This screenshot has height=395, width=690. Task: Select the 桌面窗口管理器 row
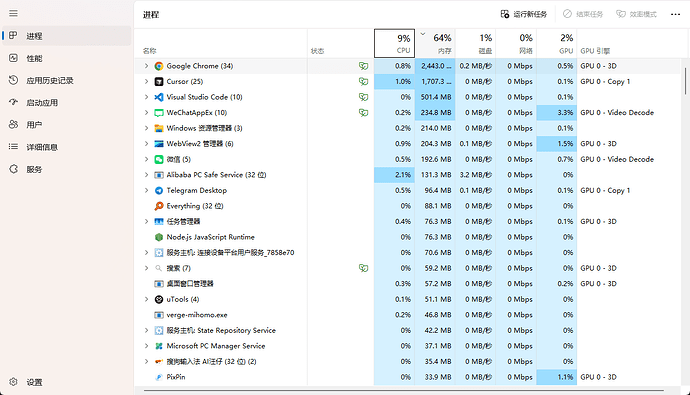point(407,284)
